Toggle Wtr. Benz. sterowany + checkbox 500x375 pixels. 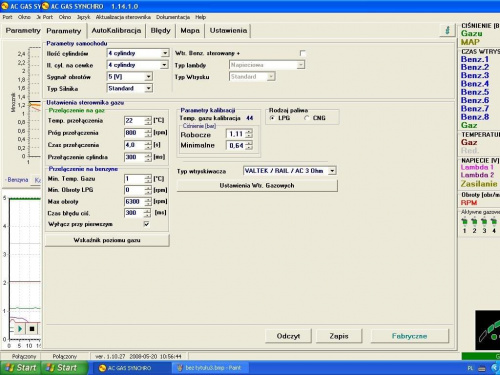(x=302, y=53)
